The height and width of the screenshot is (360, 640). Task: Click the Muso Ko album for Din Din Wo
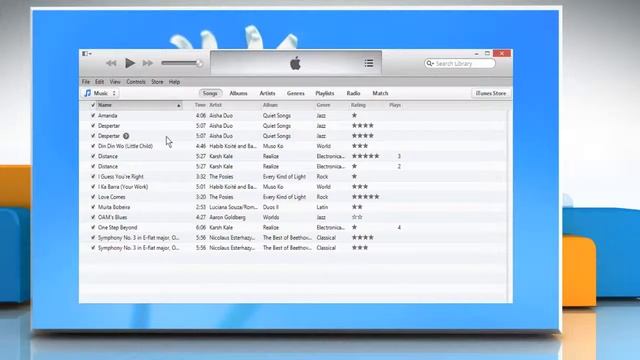coord(273,146)
